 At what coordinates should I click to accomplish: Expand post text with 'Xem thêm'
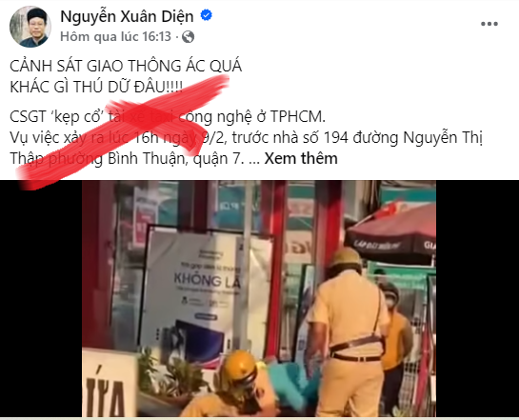301,158
